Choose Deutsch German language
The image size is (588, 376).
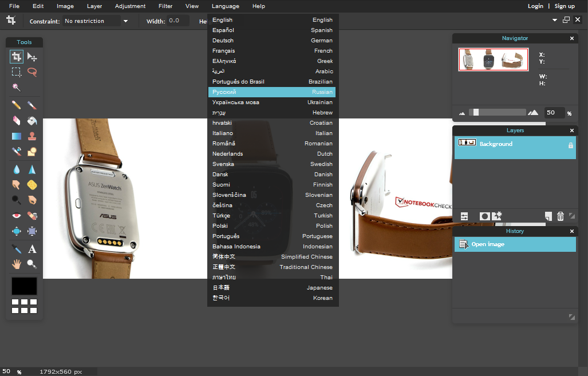click(272, 41)
